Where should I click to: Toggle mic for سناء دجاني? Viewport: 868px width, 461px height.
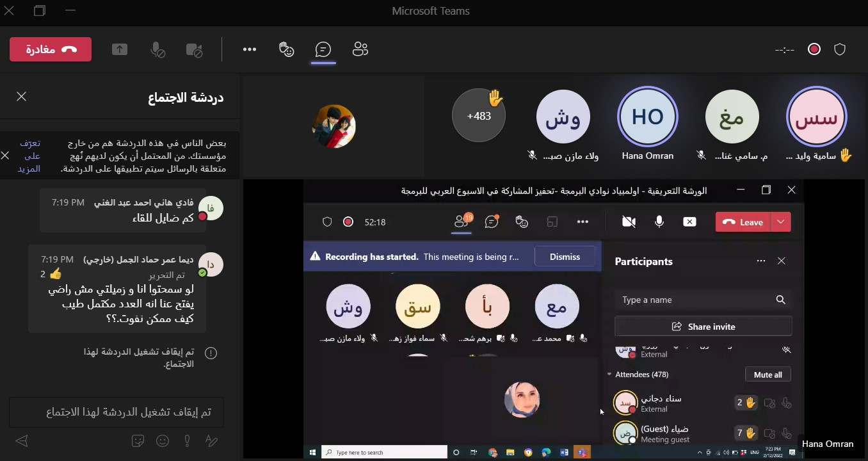(x=787, y=403)
